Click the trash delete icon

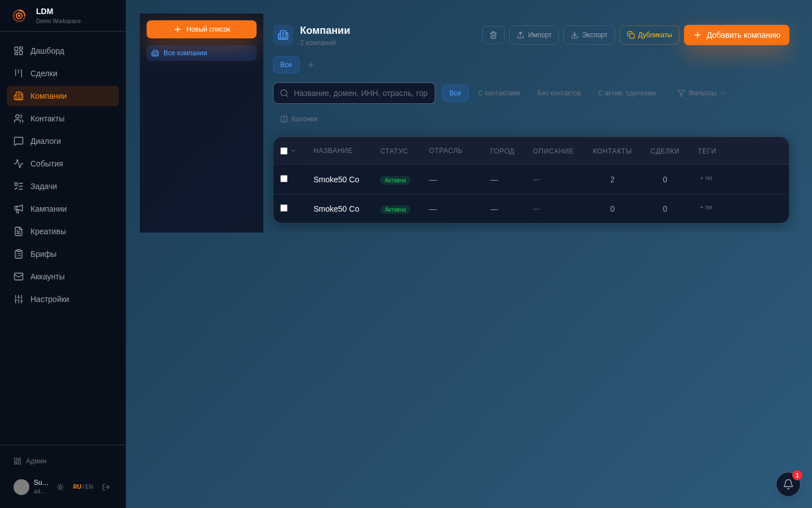click(x=493, y=35)
